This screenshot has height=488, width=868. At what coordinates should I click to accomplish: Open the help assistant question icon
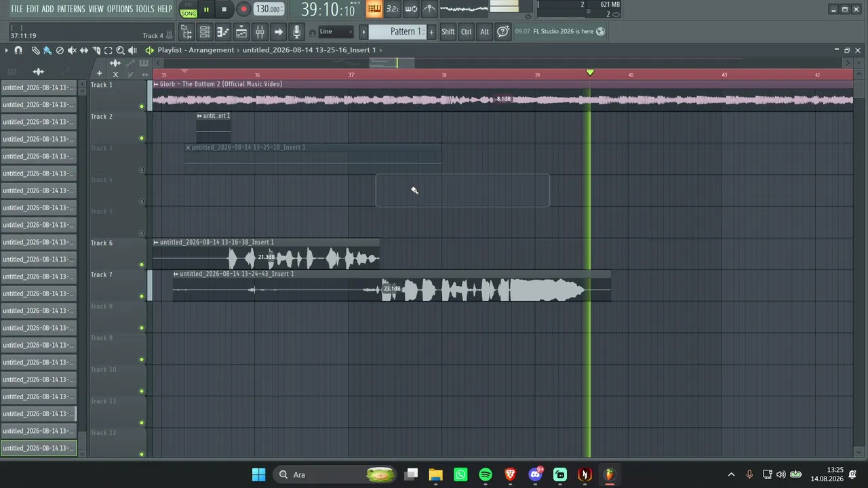tap(502, 32)
